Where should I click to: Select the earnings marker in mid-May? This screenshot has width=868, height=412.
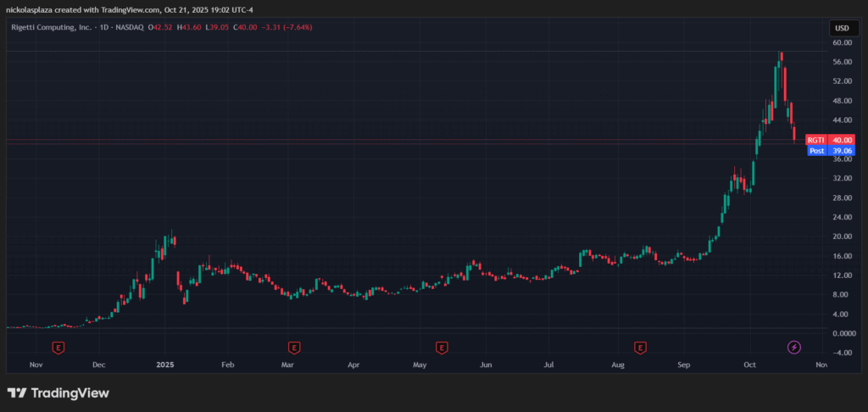[441, 347]
